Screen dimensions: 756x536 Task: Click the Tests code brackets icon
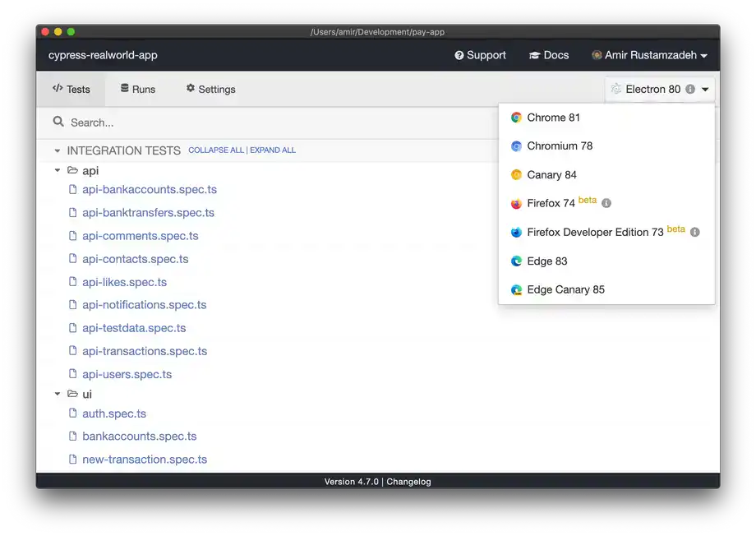click(58, 88)
